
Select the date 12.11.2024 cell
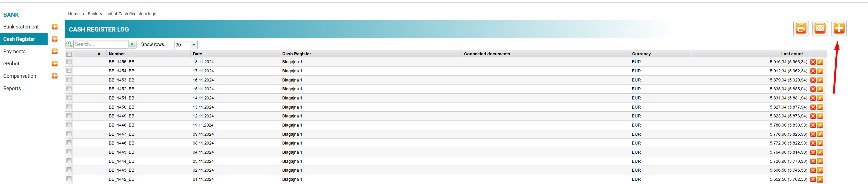pyautogui.click(x=203, y=116)
